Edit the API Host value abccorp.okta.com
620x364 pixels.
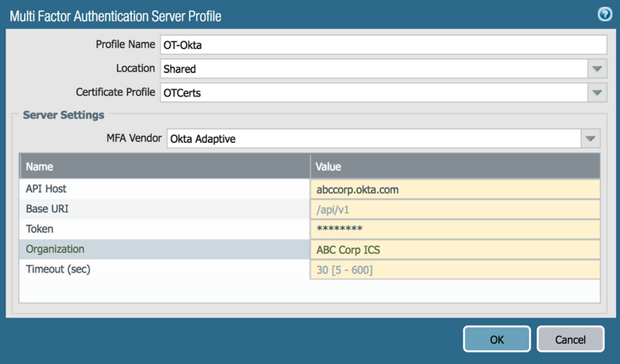pyautogui.click(x=455, y=189)
